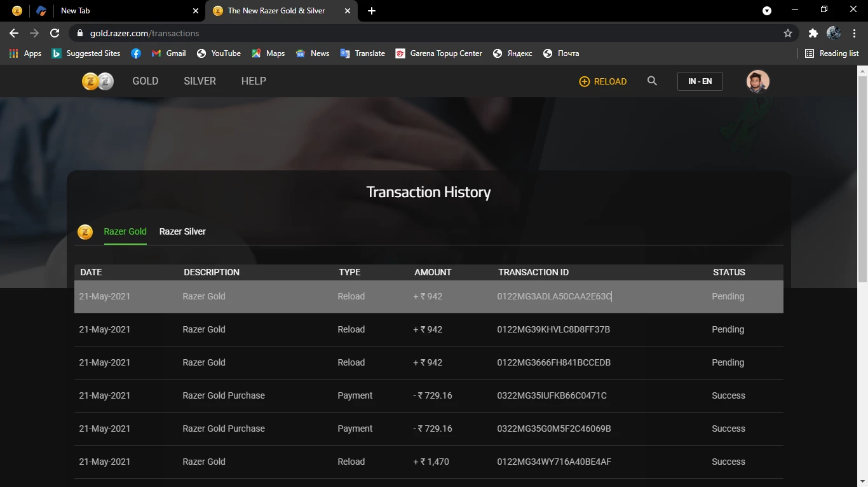This screenshot has width=868, height=487.
Task: Open the Translate bookmark
Action: click(x=363, y=53)
